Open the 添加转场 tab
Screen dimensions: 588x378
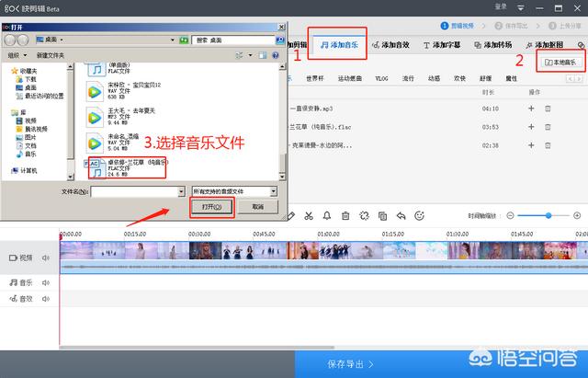(493, 45)
